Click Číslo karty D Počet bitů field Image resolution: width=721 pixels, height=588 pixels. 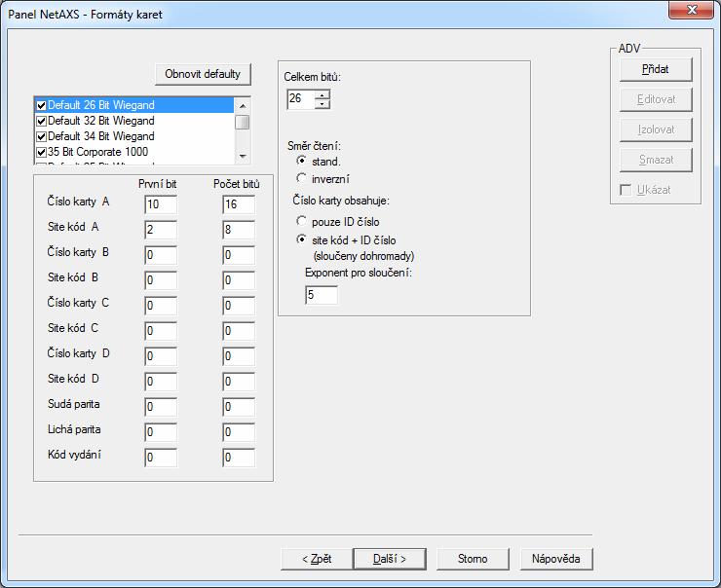coord(239,356)
